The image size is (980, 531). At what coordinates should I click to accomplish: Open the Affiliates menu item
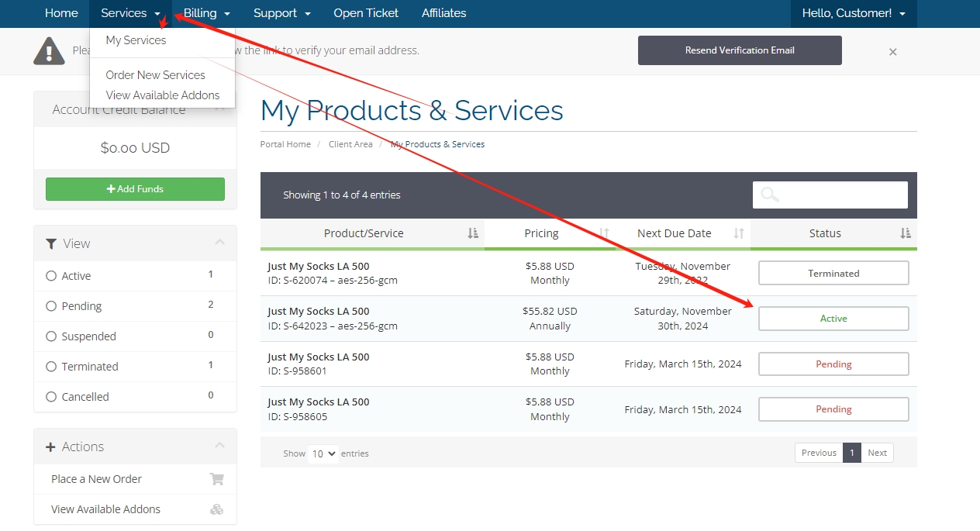(443, 13)
